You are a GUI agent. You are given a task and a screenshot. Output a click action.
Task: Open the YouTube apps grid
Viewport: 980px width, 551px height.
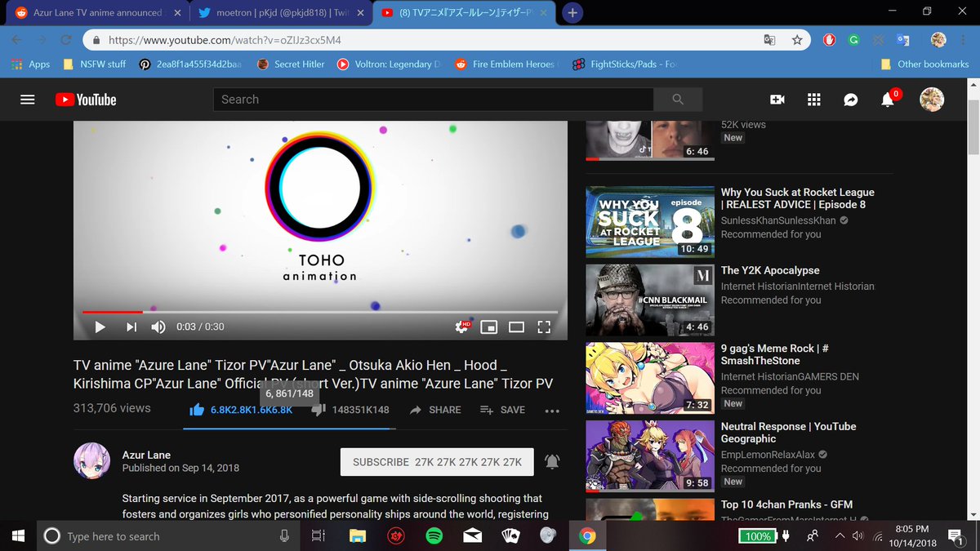pos(813,100)
